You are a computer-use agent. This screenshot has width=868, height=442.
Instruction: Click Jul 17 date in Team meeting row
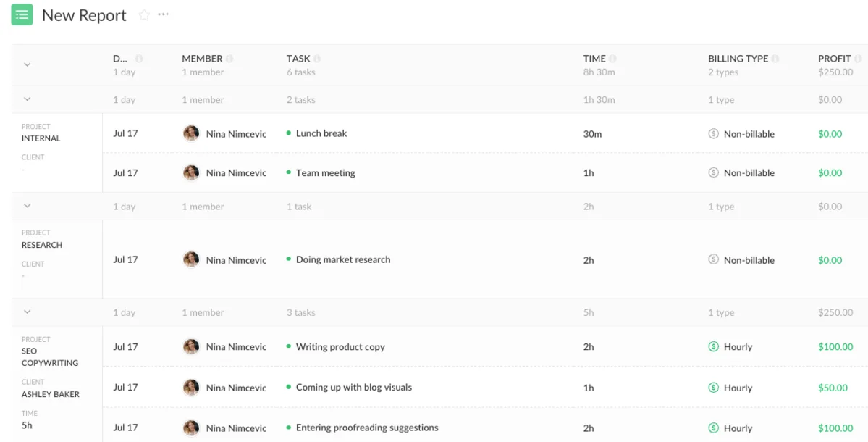point(125,172)
